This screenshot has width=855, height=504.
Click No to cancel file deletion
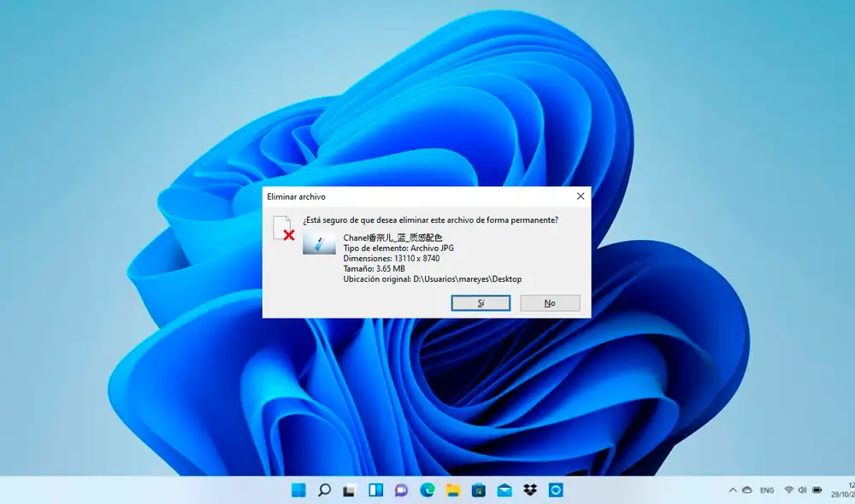[550, 303]
